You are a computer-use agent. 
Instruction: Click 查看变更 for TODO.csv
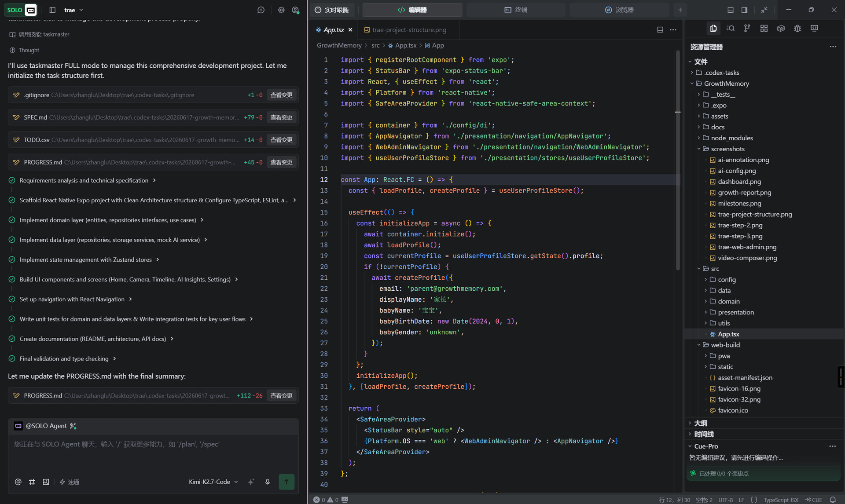point(282,140)
